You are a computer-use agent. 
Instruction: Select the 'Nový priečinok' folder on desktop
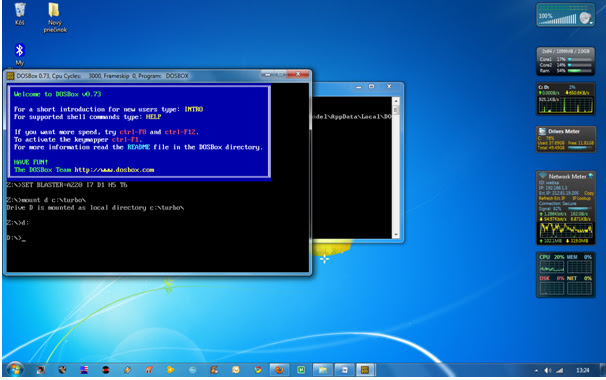point(54,17)
